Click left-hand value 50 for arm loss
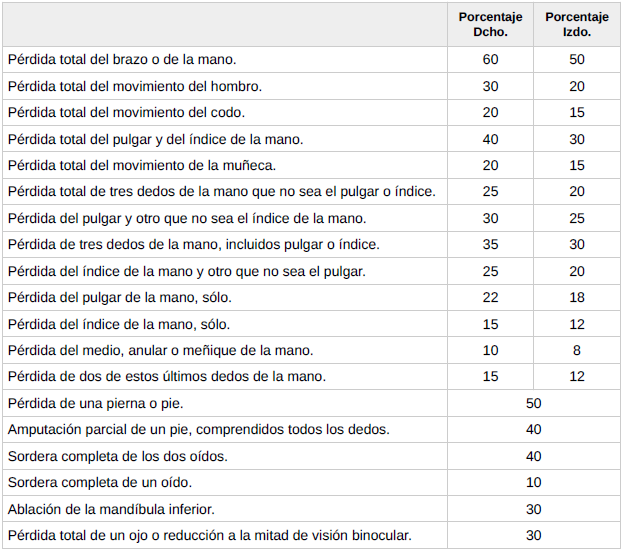Viewport: 623px width, 551px height. click(x=577, y=60)
